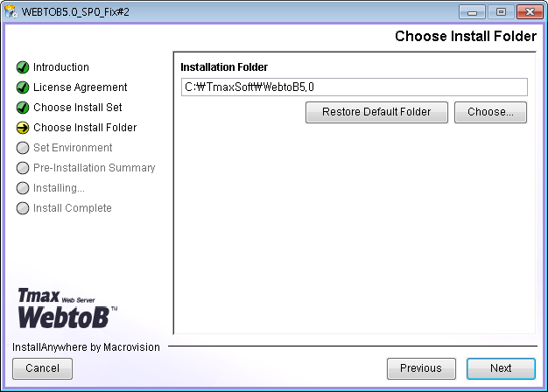Click the green check icon beside License Agreement

(x=23, y=87)
